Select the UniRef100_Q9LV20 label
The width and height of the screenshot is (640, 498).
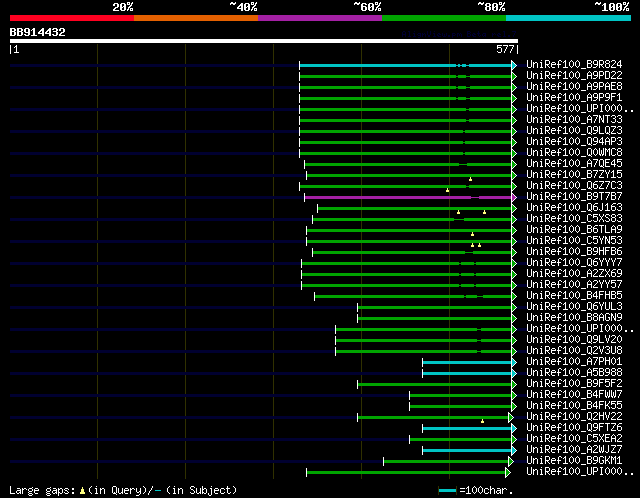point(574,340)
